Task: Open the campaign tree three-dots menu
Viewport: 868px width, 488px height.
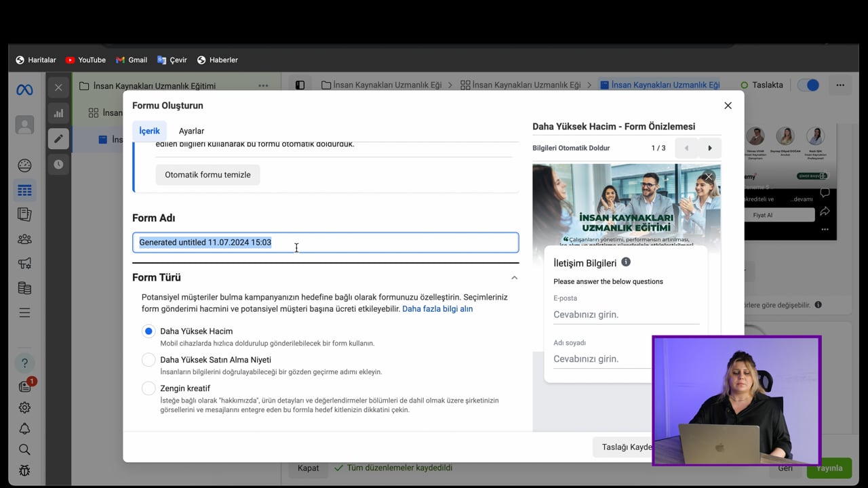Action: [263, 86]
